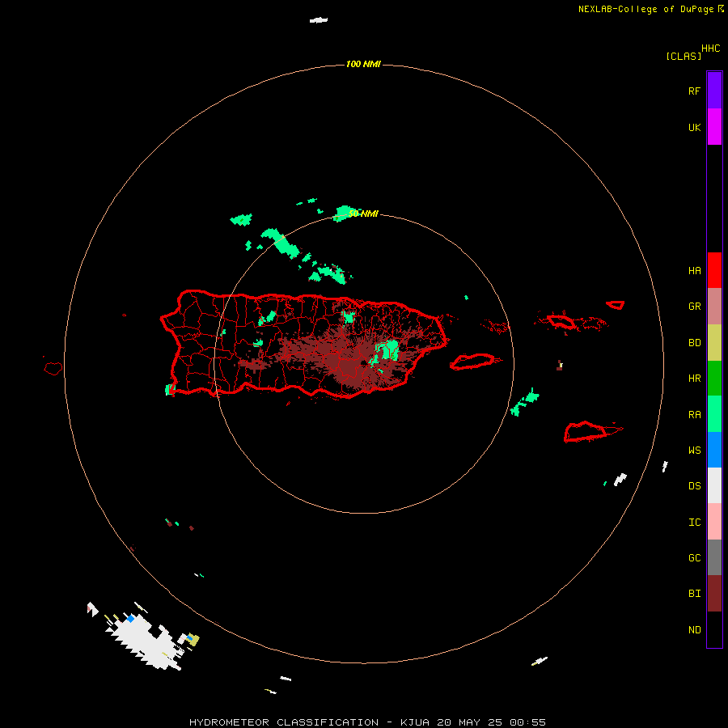Click the 'HYDROMETEOR CLASSIFICATION' title text
This screenshot has width=728, height=728.
(284, 722)
